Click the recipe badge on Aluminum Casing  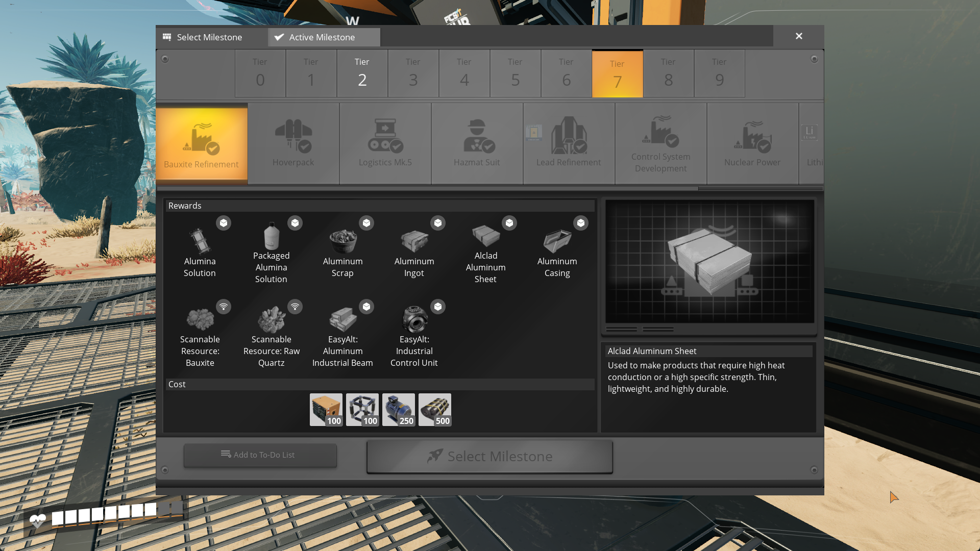coord(581,223)
